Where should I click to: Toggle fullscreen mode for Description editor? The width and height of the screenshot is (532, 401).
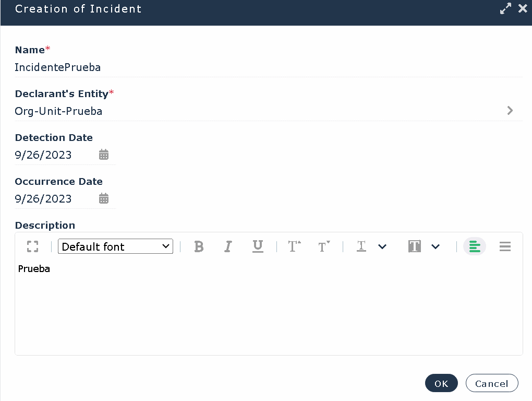tap(32, 246)
